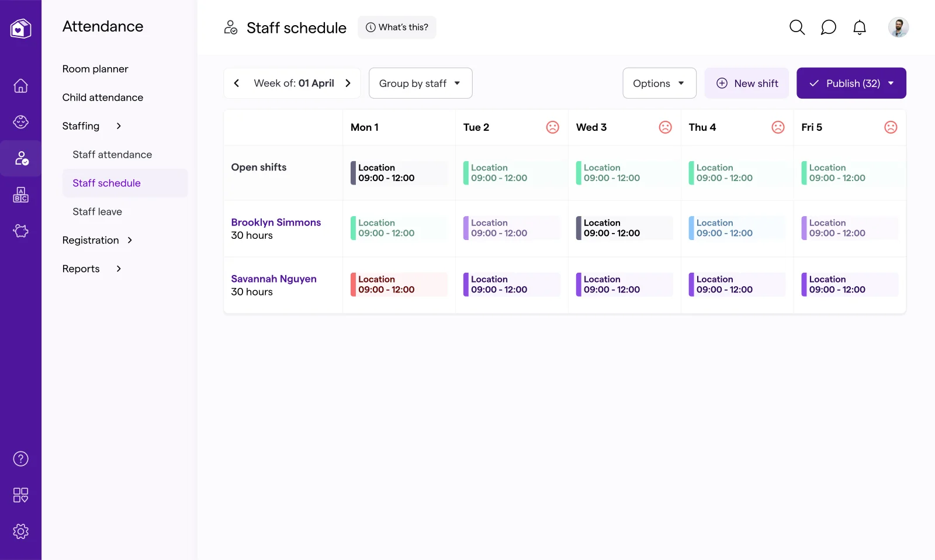Open the Home section from the sidebar
This screenshot has height=560, width=935.
tap(20, 85)
